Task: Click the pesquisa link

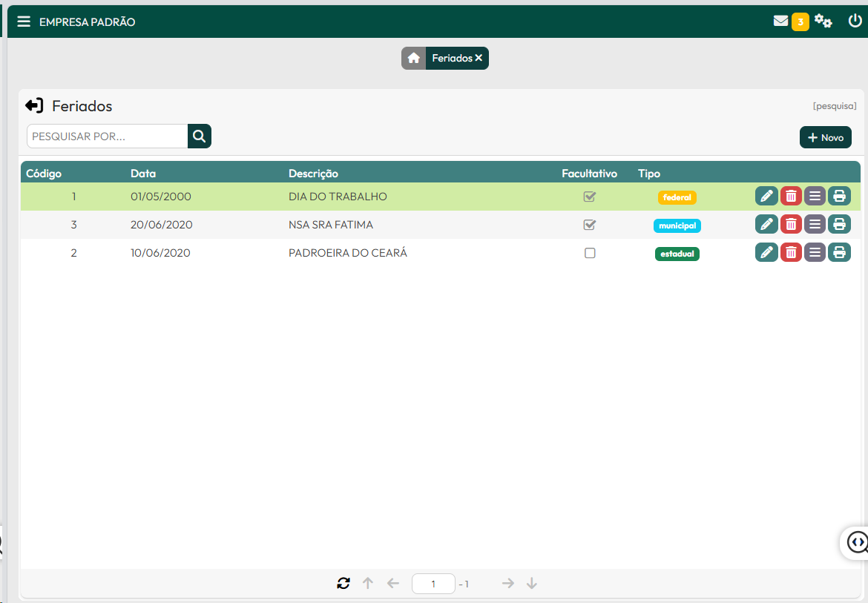Action: point(835,106)
